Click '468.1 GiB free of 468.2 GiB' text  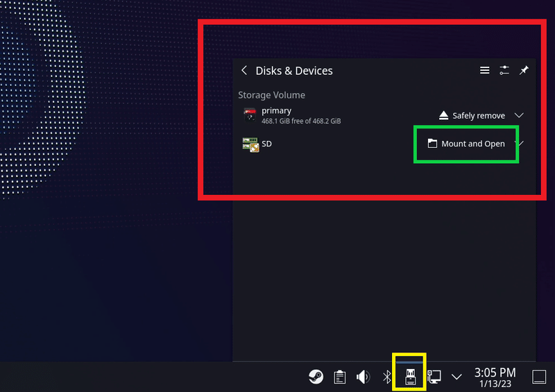tap(301, 121)
